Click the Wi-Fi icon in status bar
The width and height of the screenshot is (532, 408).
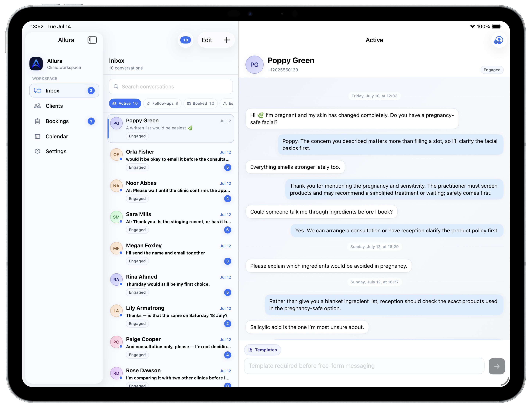pyautogui.click(x=472, y=26)
